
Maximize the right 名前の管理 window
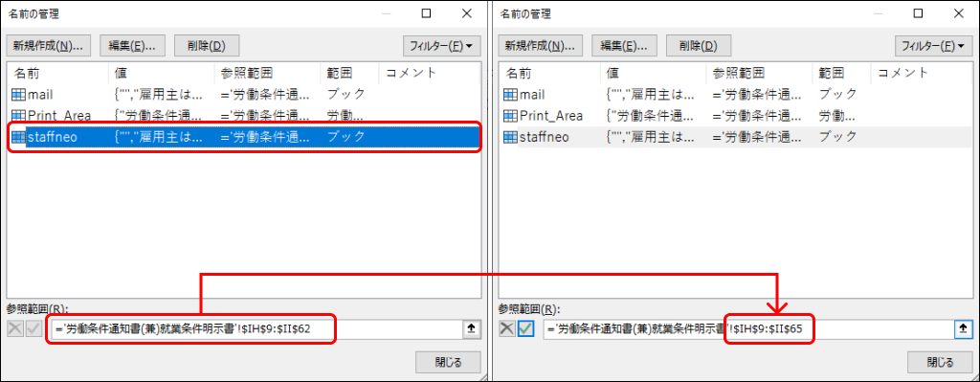point(918,13)
